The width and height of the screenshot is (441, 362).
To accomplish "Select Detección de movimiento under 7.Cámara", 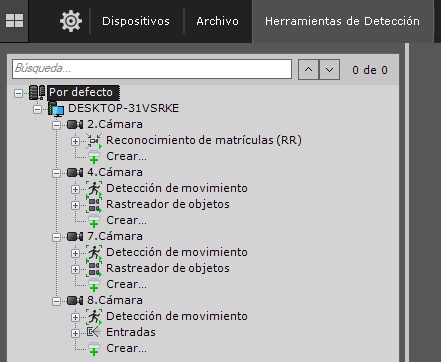I will [177, 252].
